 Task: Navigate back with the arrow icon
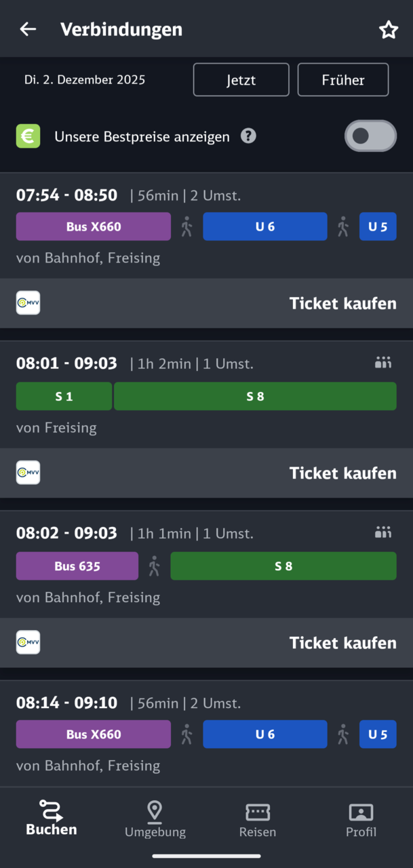click(x=27, y=28)
